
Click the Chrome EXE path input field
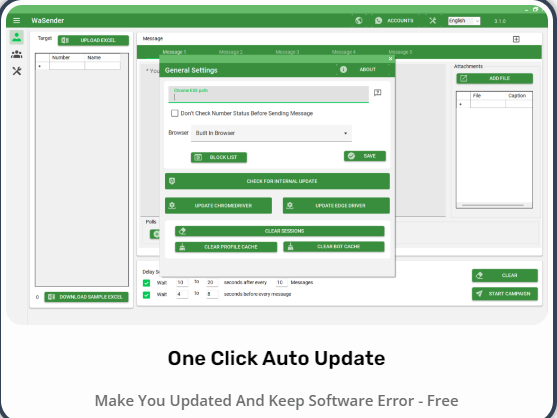(x=269, y=95)
